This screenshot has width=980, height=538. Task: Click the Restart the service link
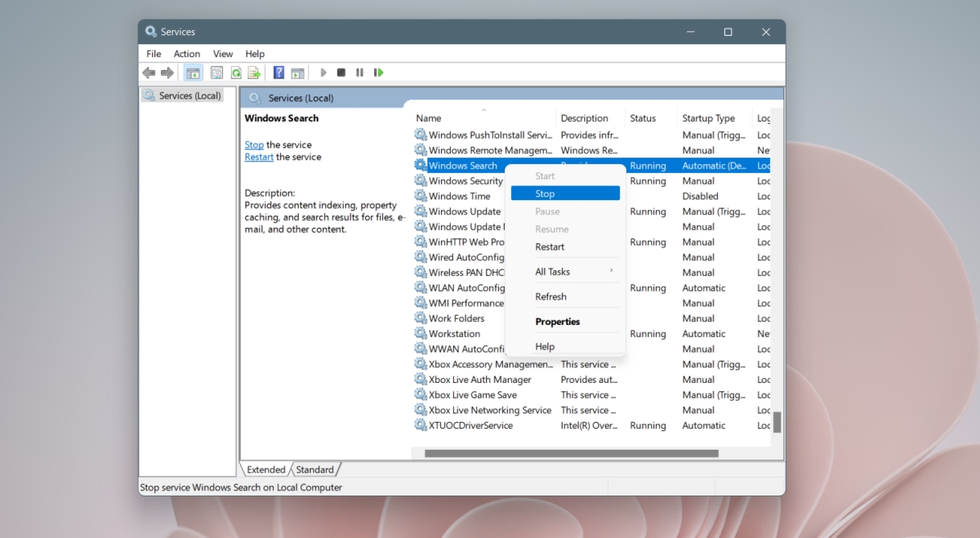click(x=259, y=157)
